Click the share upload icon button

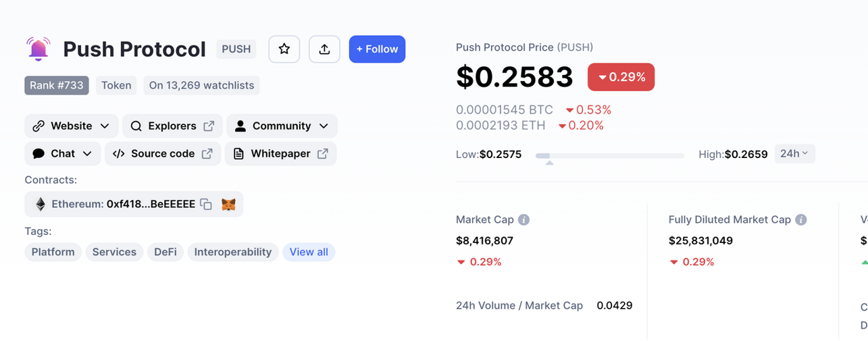(x=324, y=49)
